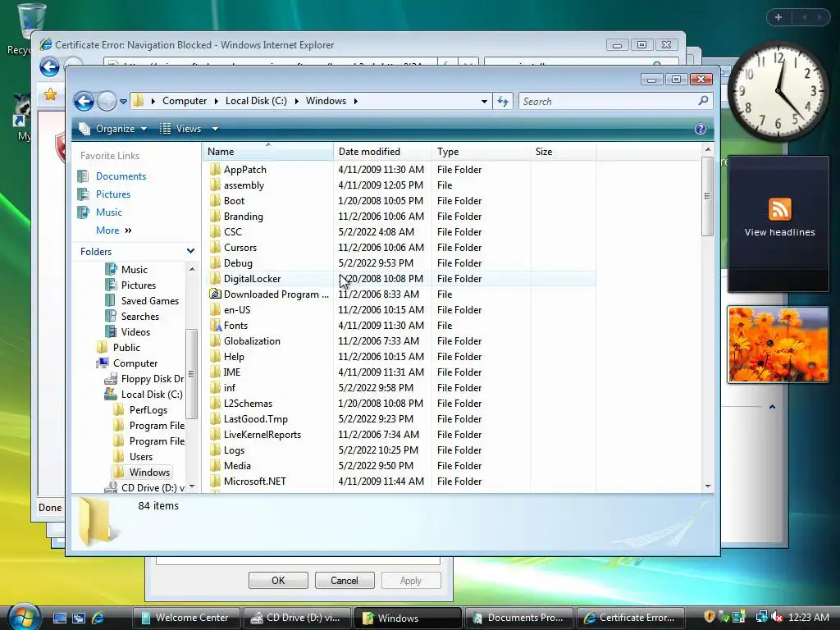
Task: Show More favorite links
Action: tap(113, 231)
